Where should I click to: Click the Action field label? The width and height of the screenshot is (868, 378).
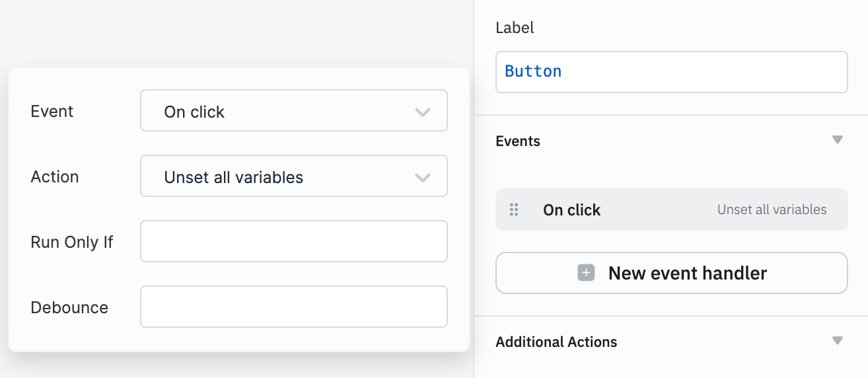55,176
